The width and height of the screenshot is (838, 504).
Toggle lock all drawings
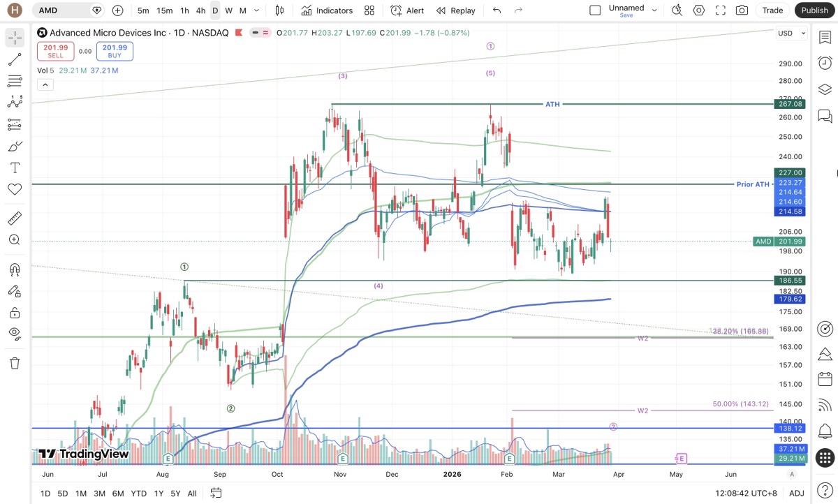coord(15,313)
